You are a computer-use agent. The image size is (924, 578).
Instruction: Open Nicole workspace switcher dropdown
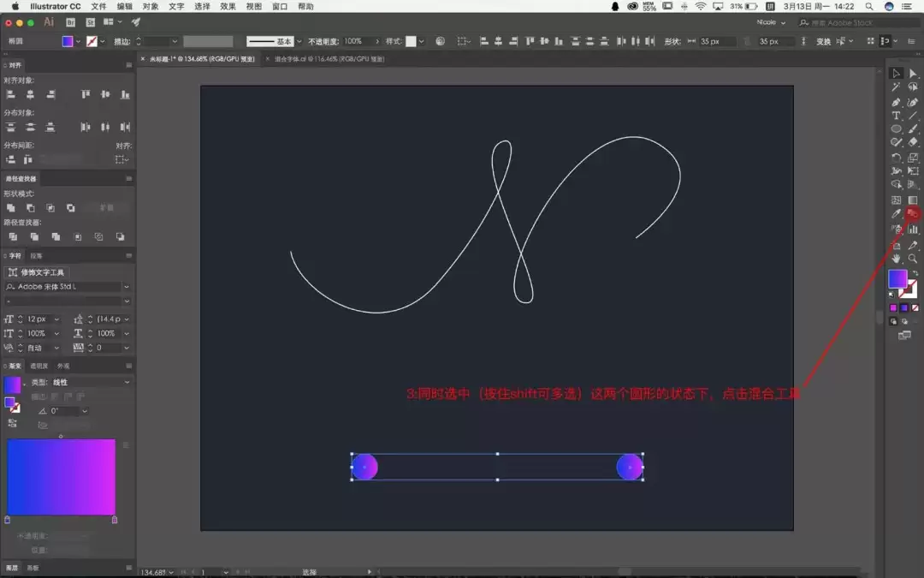click(x=771, y=22)
